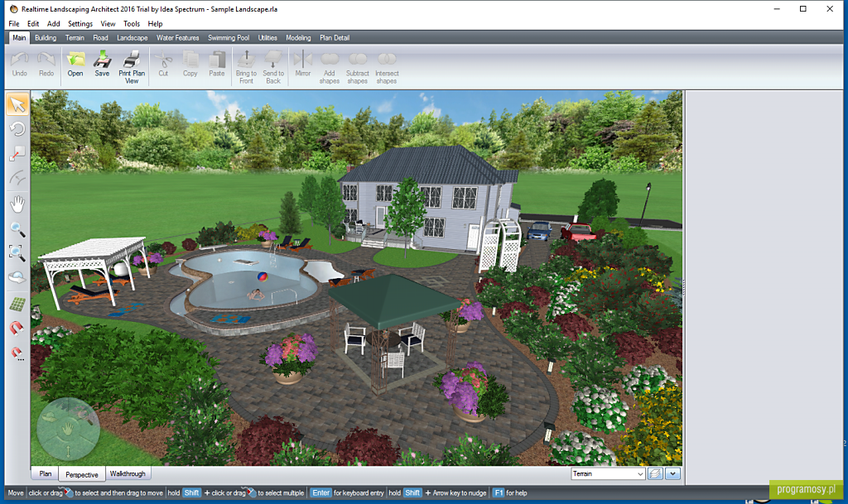
Task: Switch to the Utilities ribbon tab
Action: point(267,38)
